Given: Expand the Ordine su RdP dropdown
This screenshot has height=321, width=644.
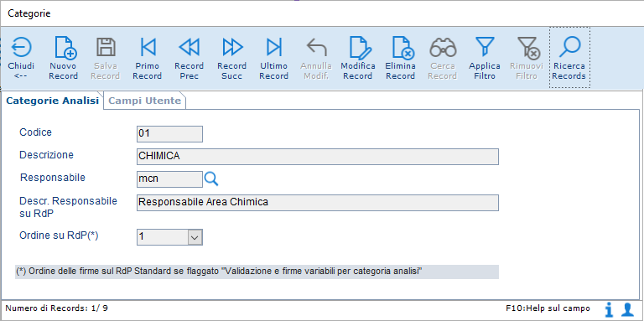Looking at the screenshot, I should coord(195,237).
